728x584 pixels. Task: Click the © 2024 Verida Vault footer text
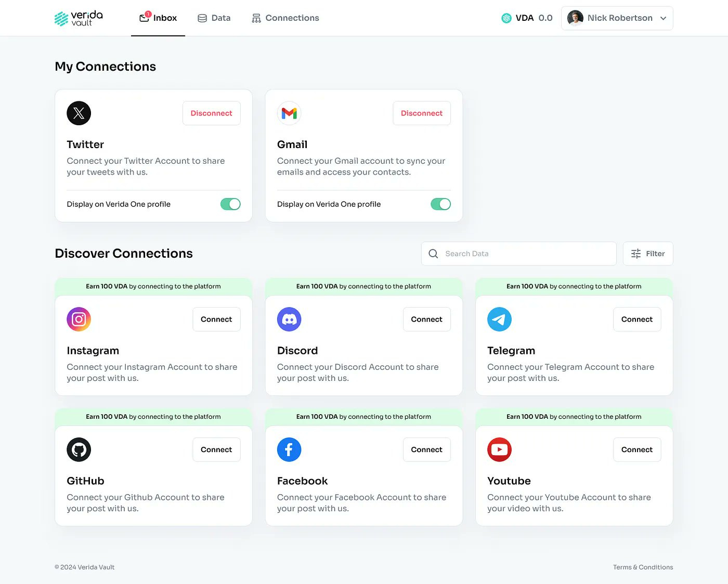[x=85, y=567]
